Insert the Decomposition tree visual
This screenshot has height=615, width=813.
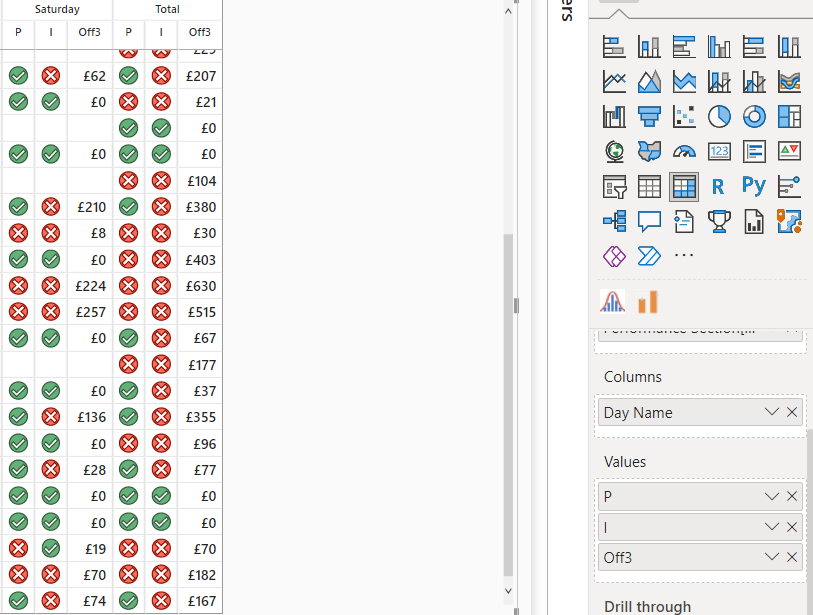614,221
